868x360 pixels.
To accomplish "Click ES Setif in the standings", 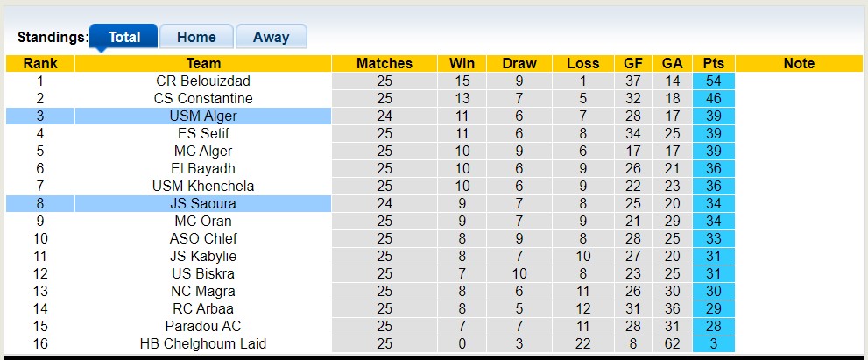I will (203, 133).
